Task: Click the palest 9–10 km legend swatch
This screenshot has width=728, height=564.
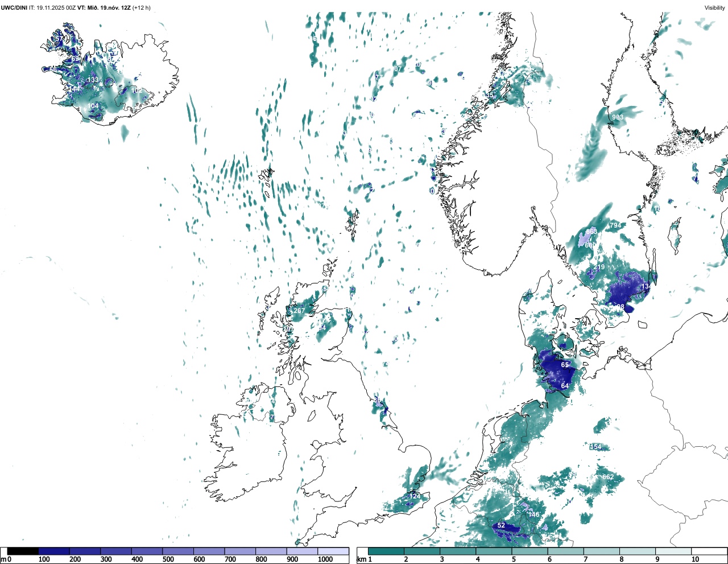Action: point(673,551)
